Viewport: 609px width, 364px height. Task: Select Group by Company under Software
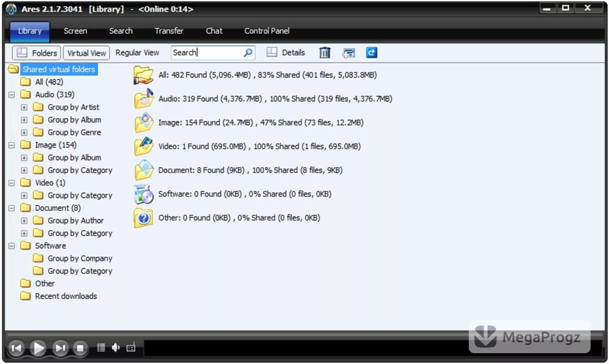click(x=80, y=258)
